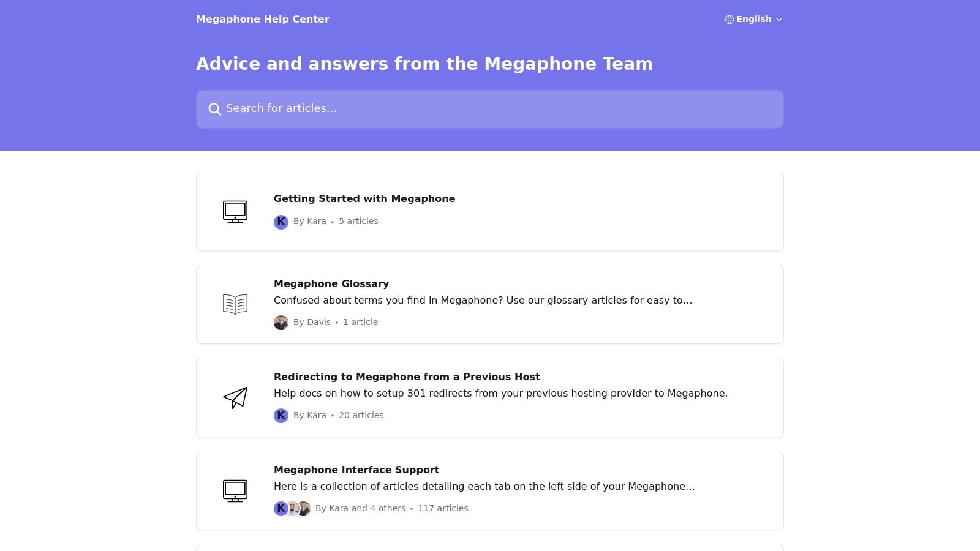This screenshot has height=551, width=980.
Task: Click the stacked avatars on Interface Support card
Action: (x=292, y=508)
